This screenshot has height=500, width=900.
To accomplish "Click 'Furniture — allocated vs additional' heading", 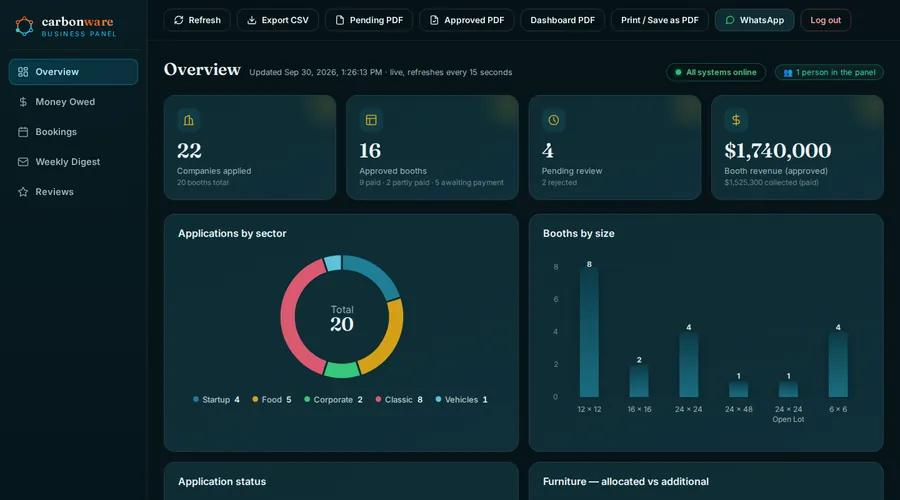I will (x=626, y=482).
